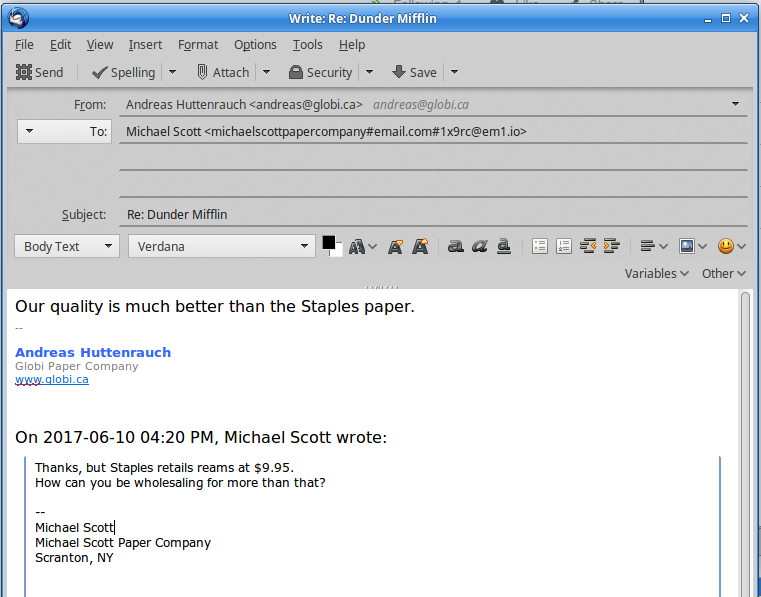Screen dimensions: 761x597
Task: Click the www.globi.ca signature link
Action: (52, 380)
